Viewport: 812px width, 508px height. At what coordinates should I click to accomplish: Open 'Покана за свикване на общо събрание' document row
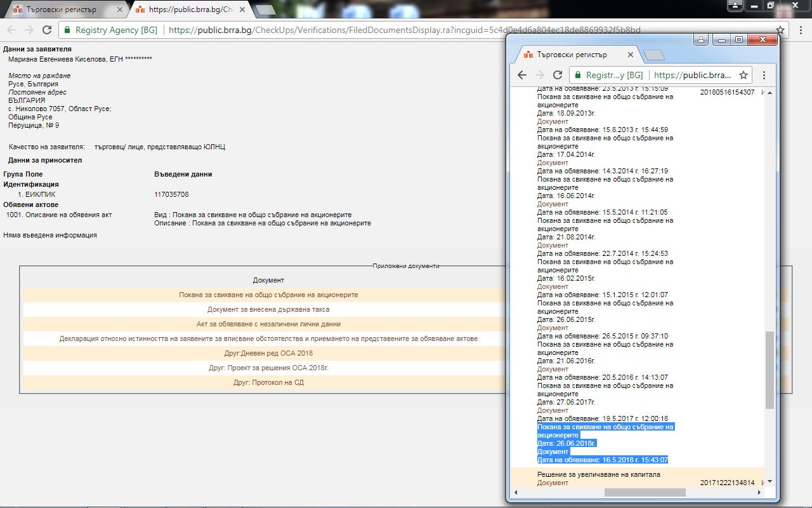[268, 295]
